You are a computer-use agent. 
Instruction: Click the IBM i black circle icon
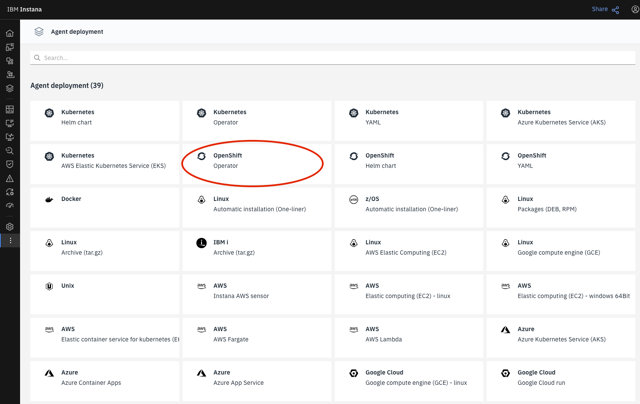click(202, 243)
